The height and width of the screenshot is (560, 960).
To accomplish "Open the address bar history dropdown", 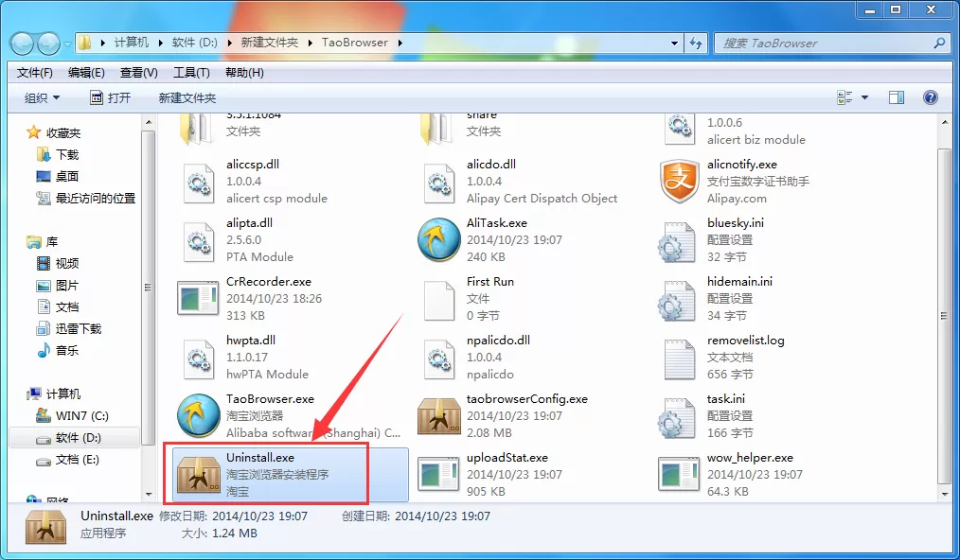I will [x=674, y=43].
